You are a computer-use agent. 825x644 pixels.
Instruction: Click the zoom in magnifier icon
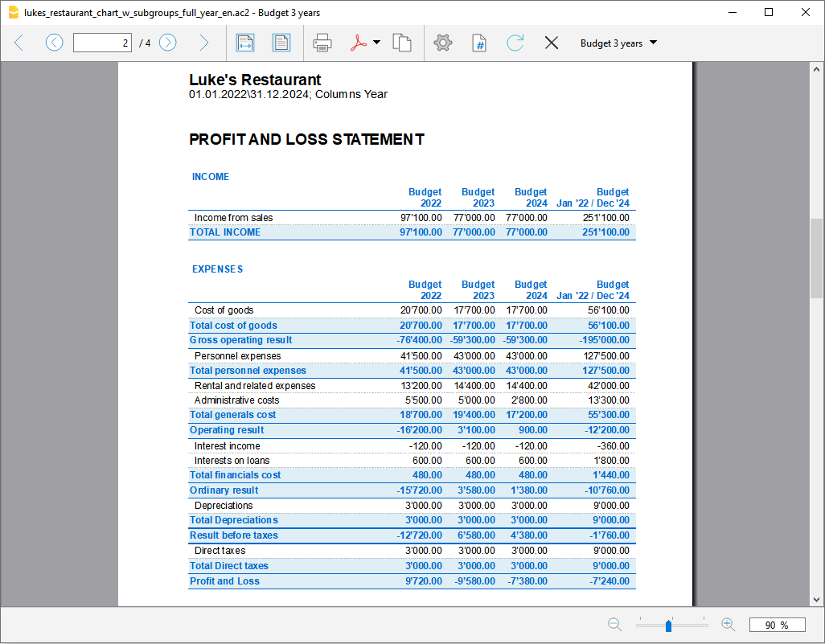728,624
